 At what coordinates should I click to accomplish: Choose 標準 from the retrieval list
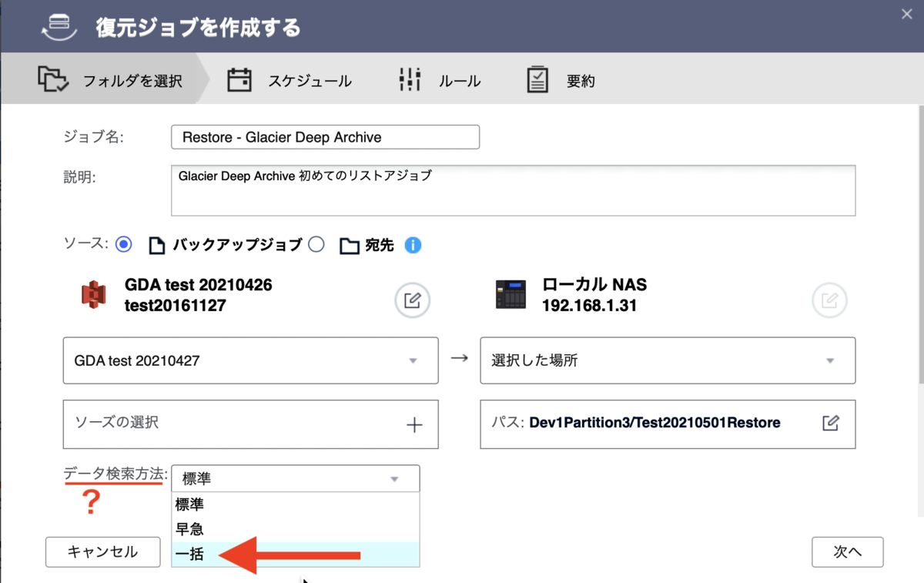[x=296, y=504]
